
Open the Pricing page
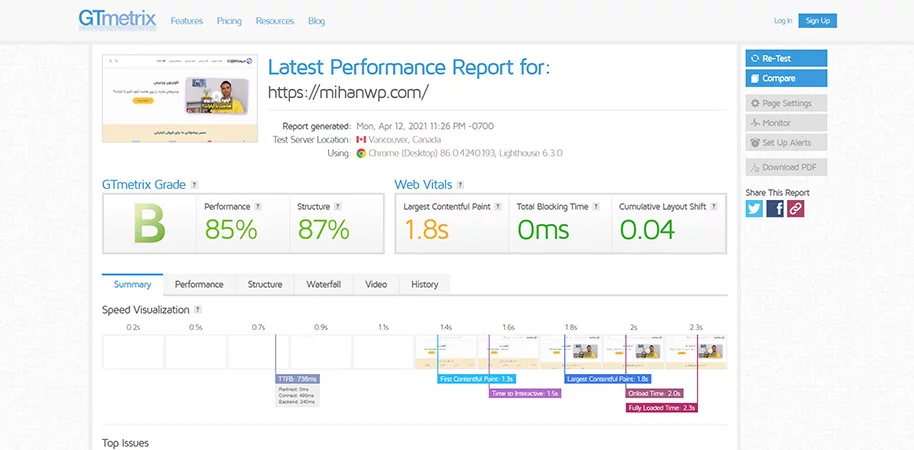(x=229, y=21)
